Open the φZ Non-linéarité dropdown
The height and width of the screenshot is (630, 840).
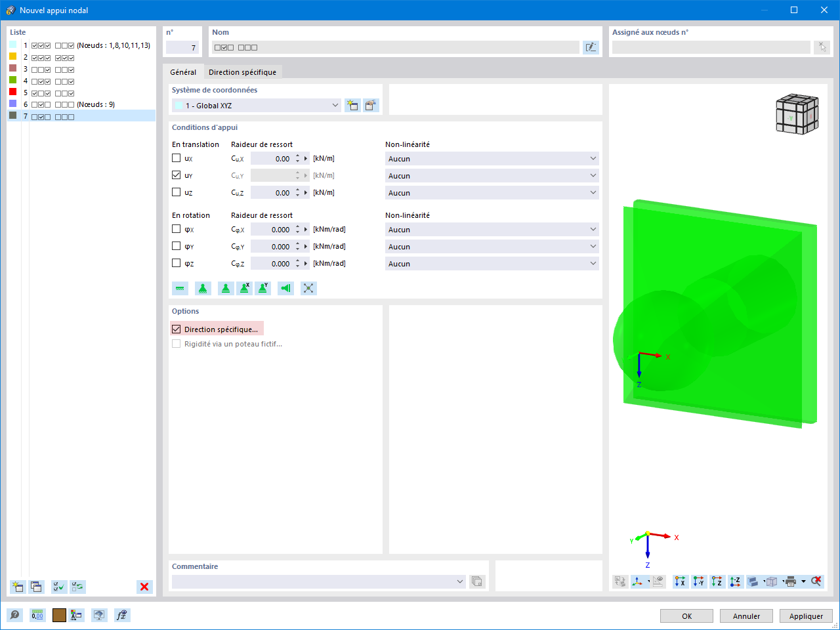(x=492, y=263)
